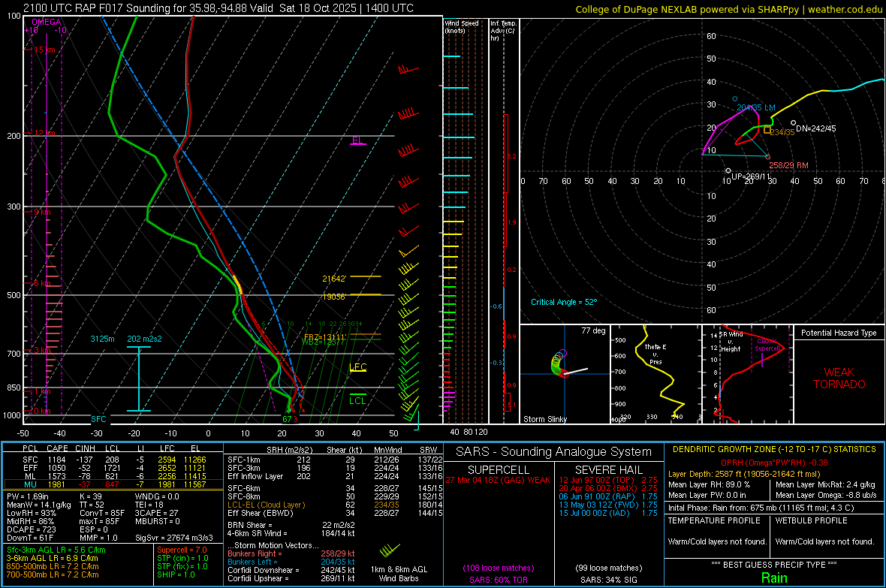886x588 pixels.
Task: Click the 'Storm Slinky' panel label
Action: point(545,419)
